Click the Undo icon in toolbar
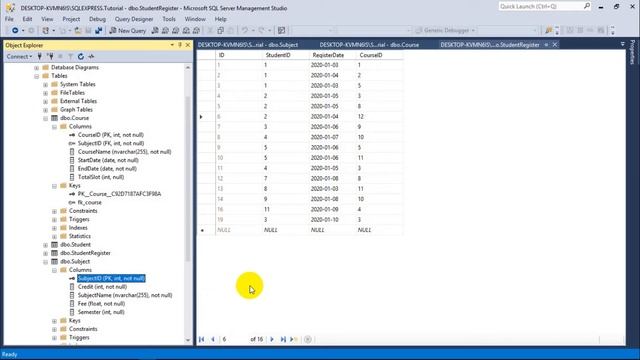 pos(244,31)
